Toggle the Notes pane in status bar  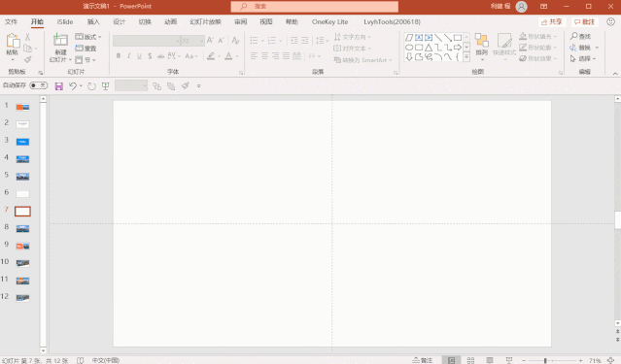422,360
